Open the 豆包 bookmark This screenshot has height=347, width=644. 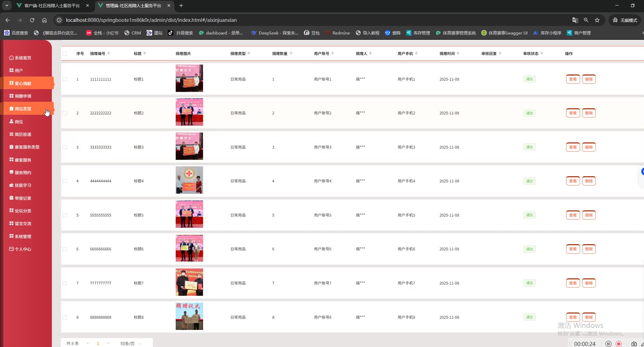pyautogui.click(x=312, y=33)
